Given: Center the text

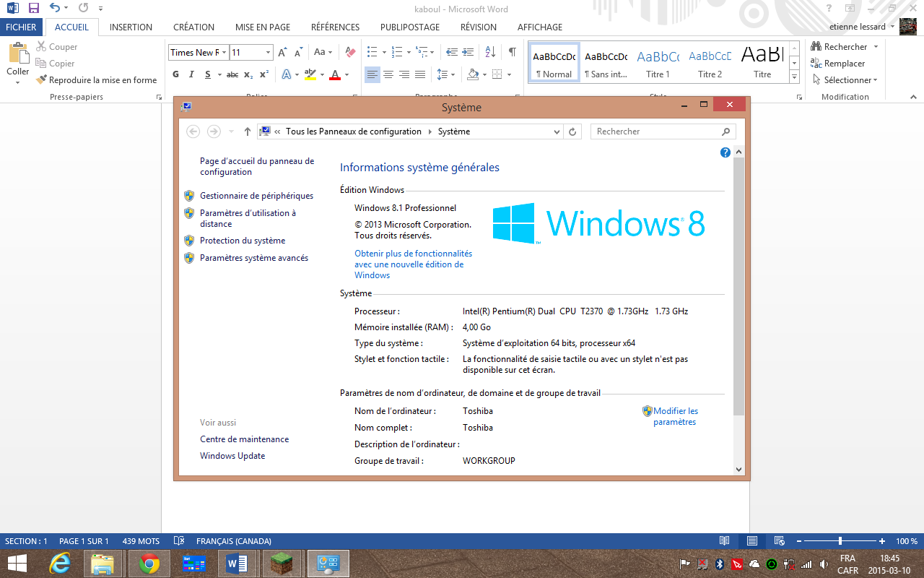Looking at the screenshot, I should pos(388,74).
